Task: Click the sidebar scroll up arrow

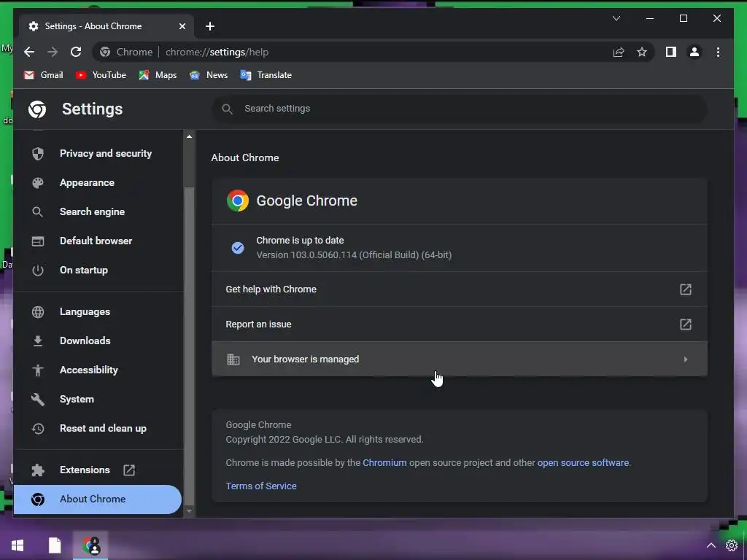Action: tap(189, 136)
